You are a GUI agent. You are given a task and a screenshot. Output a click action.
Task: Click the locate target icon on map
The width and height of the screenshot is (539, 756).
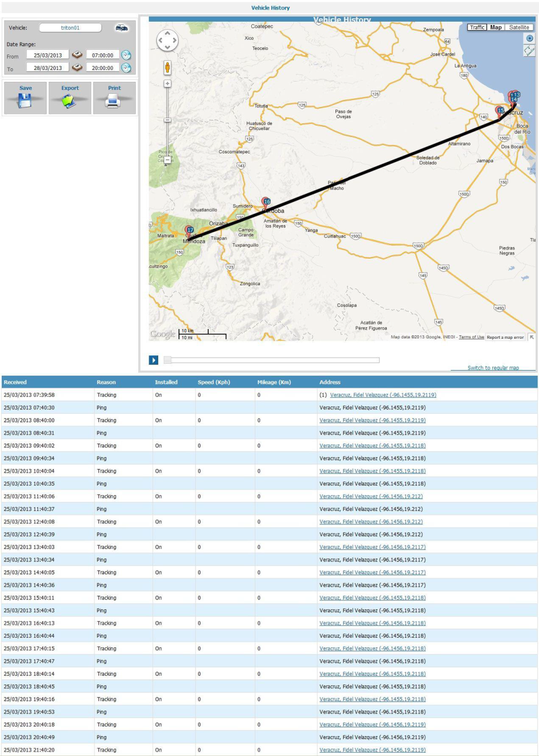click(x=529, y=38)
